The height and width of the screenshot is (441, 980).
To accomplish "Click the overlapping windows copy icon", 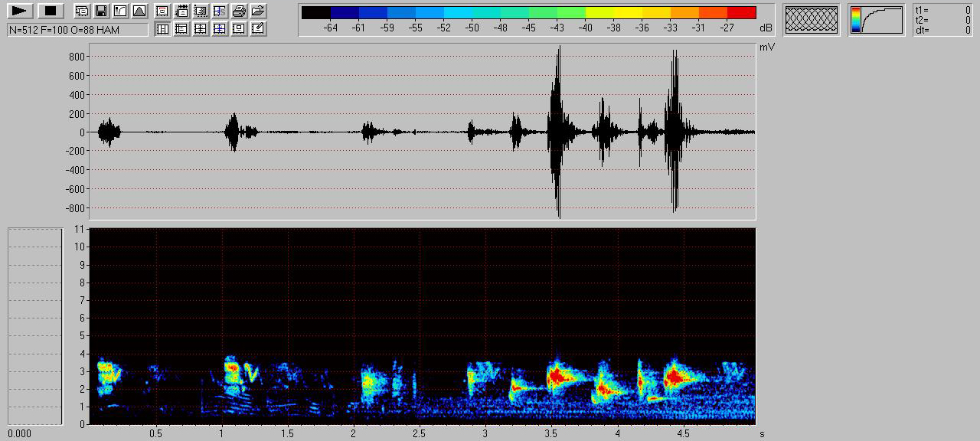I will [81, 11].
